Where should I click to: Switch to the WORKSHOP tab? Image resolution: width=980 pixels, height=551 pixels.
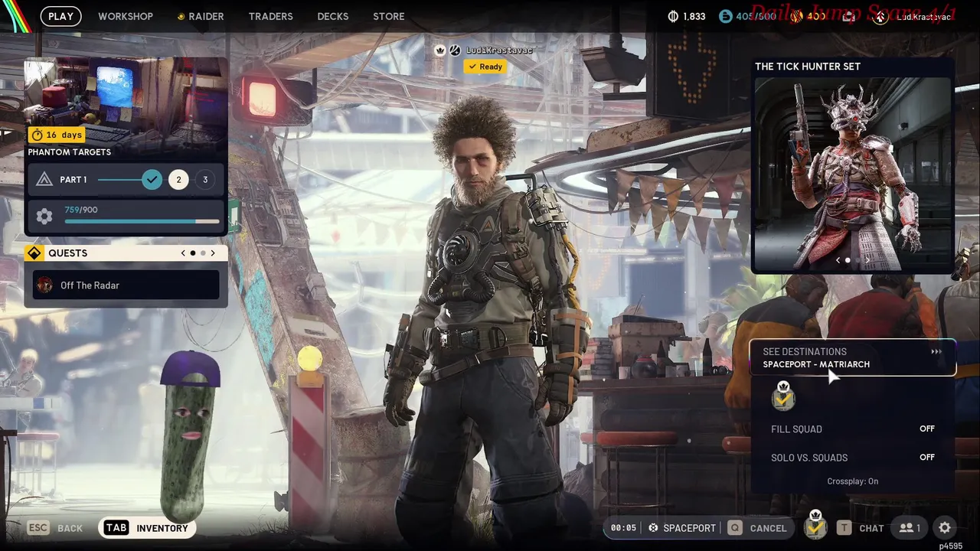point(126,16)
